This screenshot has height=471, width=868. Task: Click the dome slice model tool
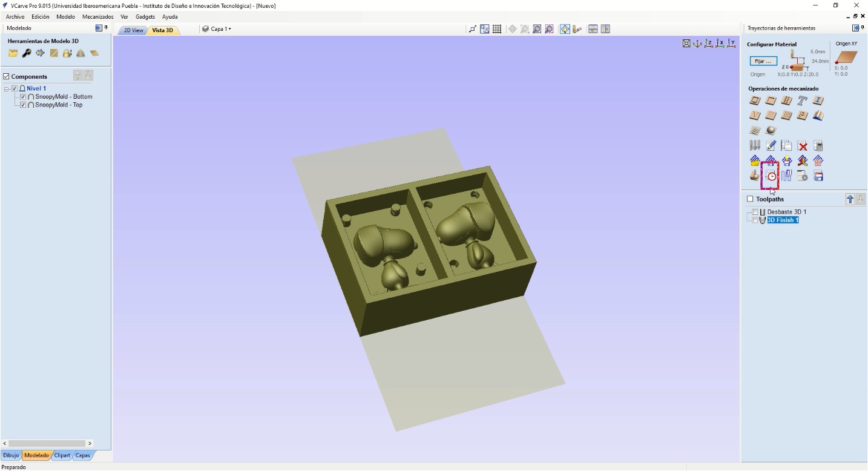click(x=67, y=53)
